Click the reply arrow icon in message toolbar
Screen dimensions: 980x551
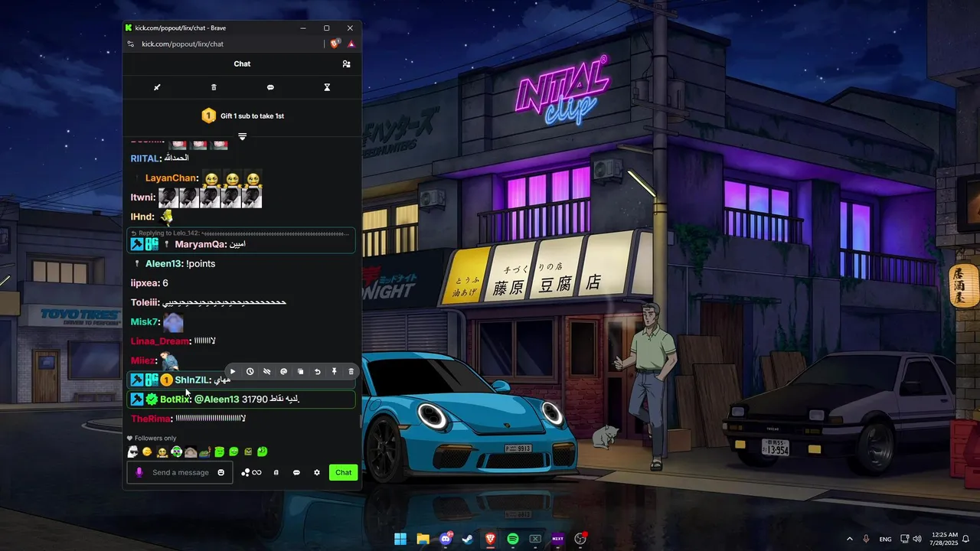tap(318, 372)
